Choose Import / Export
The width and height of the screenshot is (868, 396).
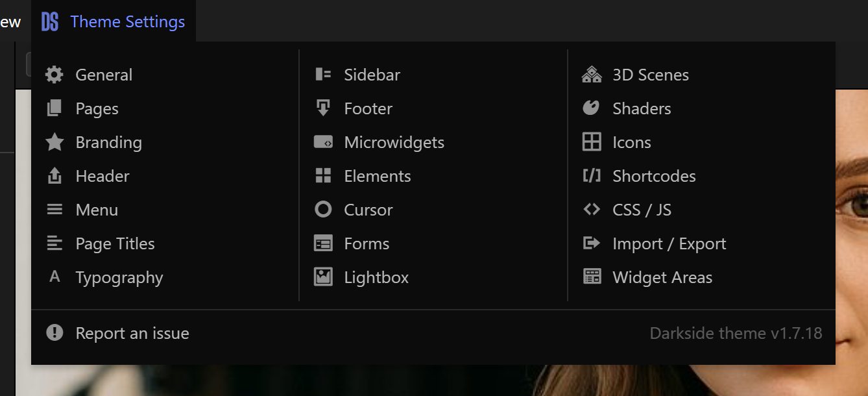pyautogui.click(x=669, y=244)
